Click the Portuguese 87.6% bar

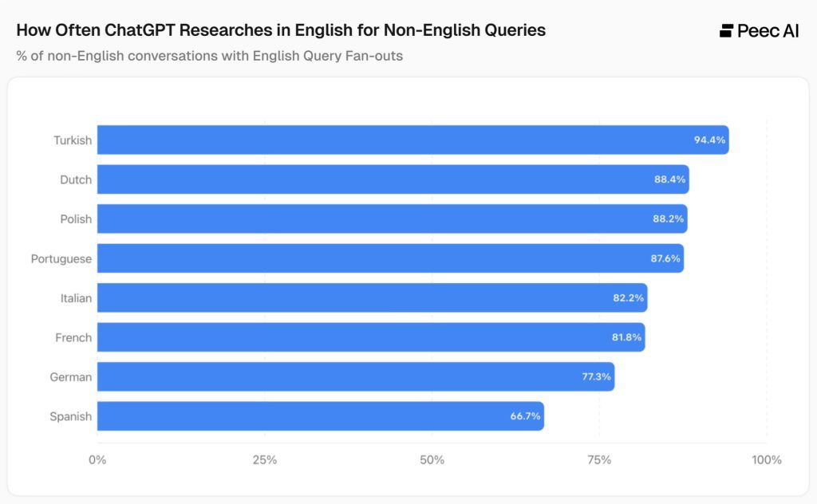click(x=391, y=258)
